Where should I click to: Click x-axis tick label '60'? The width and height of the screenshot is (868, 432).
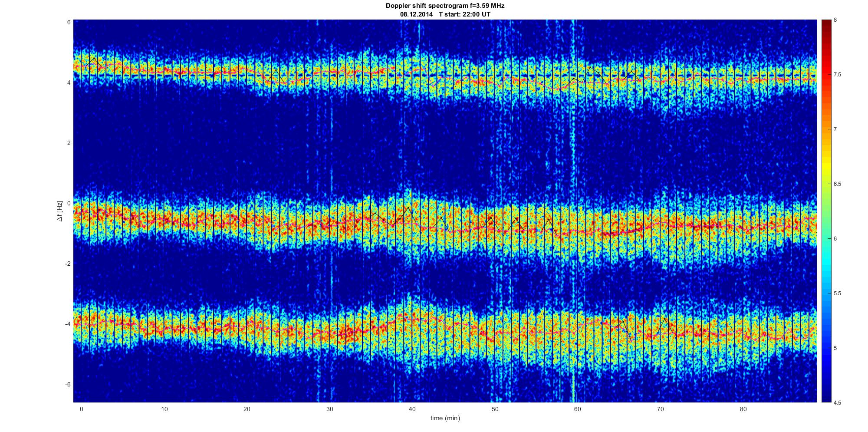(x=578, y=409)
